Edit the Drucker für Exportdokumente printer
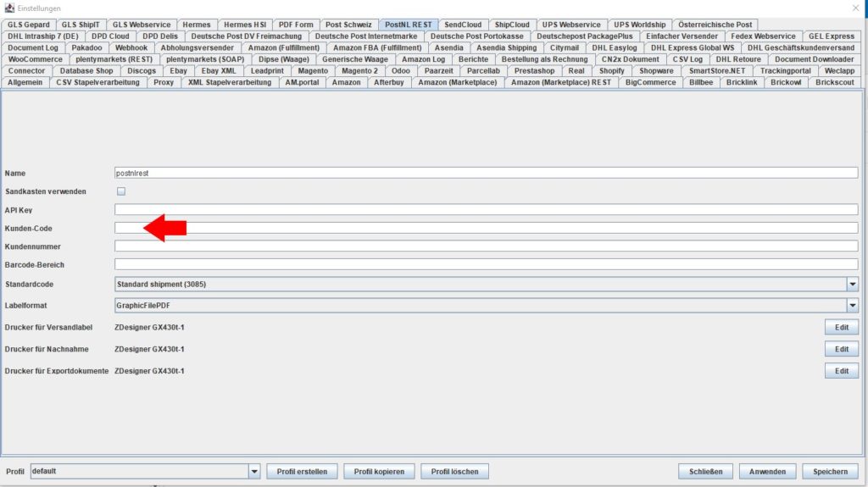868x487 pixels. tap(842, 371)
